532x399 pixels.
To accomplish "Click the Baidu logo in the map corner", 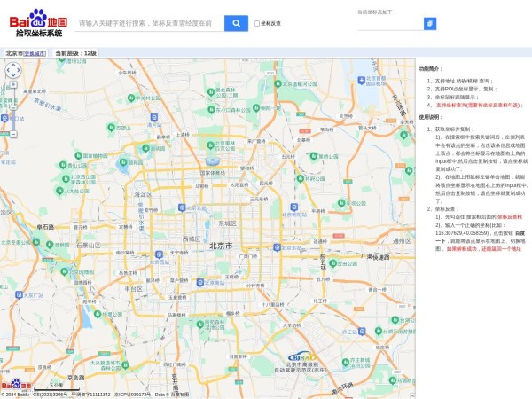I will click(15, 387).
